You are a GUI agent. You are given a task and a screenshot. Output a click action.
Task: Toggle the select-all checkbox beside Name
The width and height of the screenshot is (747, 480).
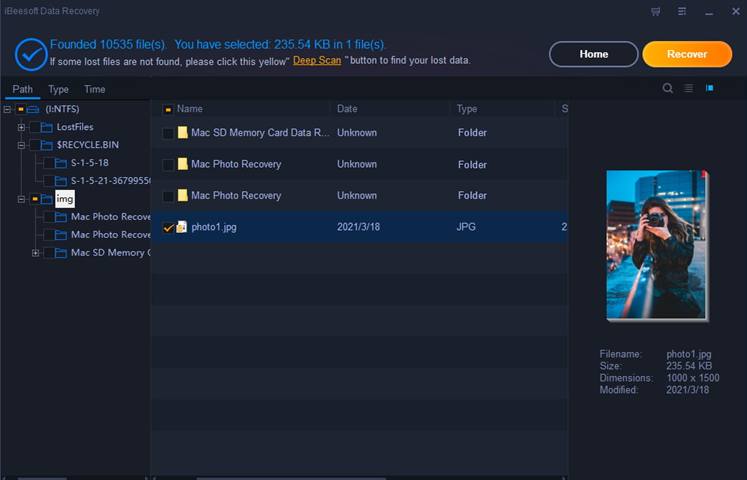[168, 110]
